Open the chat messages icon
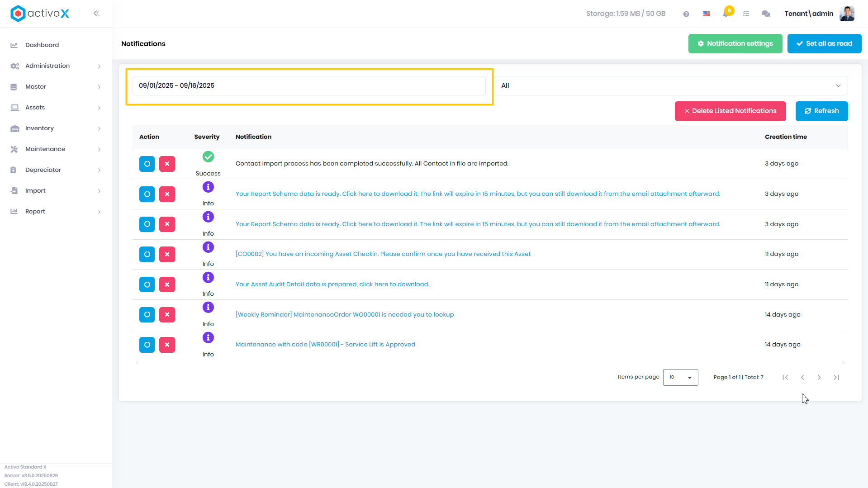Viewport: 868px width, 488px height. pos(766,14)
